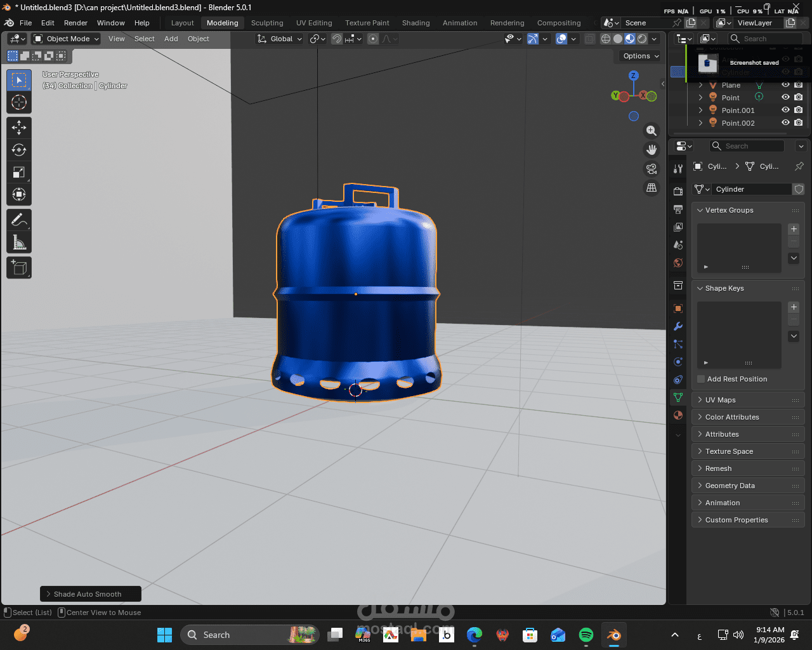Click the outliner Search field
This screenshot has height=650, width=812.
coord(765,39)
